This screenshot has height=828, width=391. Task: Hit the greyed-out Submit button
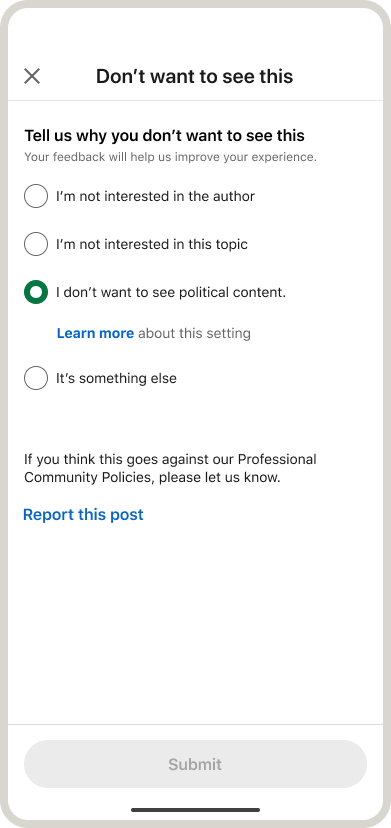pos(196,764)
